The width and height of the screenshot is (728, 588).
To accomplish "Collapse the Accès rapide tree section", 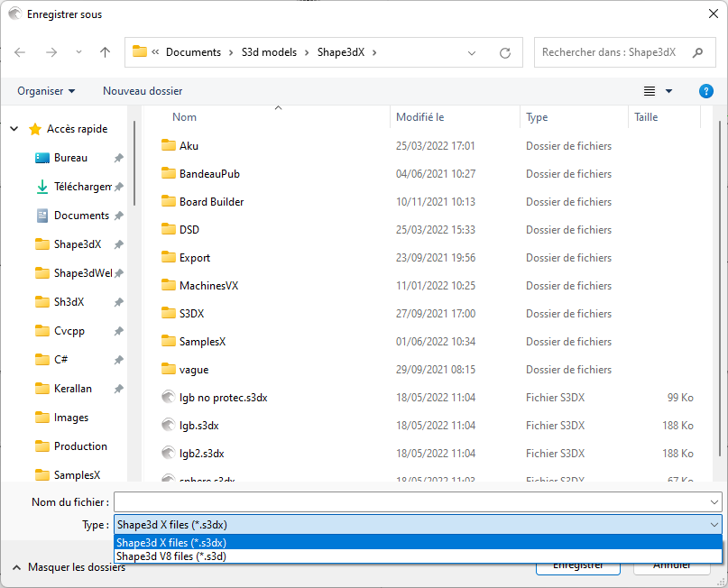I will click(x=14, y=129).
